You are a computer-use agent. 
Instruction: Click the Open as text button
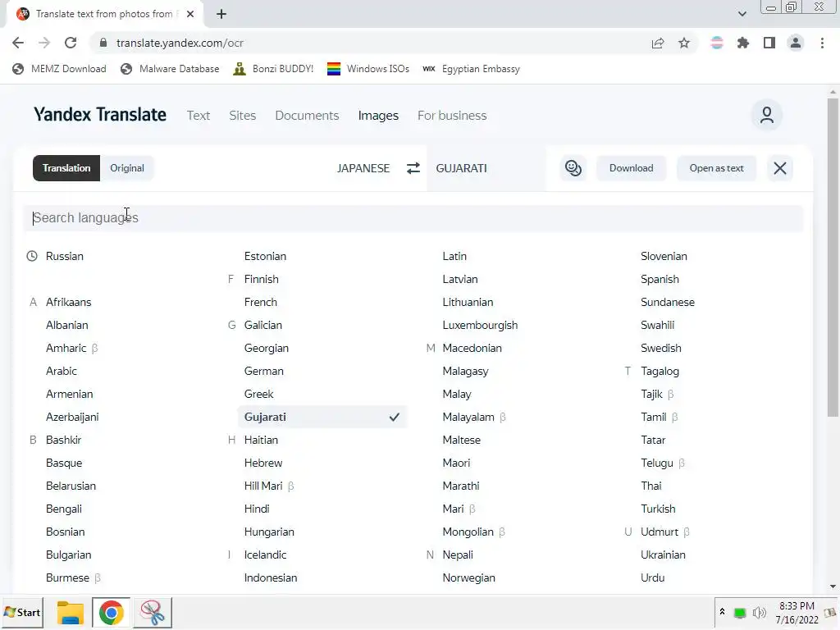(716, 168)
